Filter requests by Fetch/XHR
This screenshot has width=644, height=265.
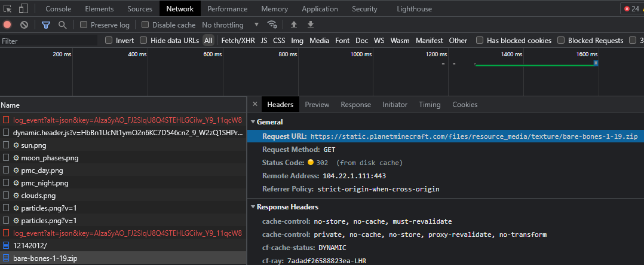(x=238, y=40)
